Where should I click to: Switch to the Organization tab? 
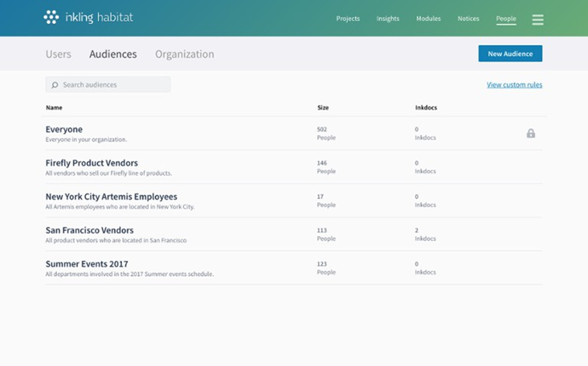184,54
